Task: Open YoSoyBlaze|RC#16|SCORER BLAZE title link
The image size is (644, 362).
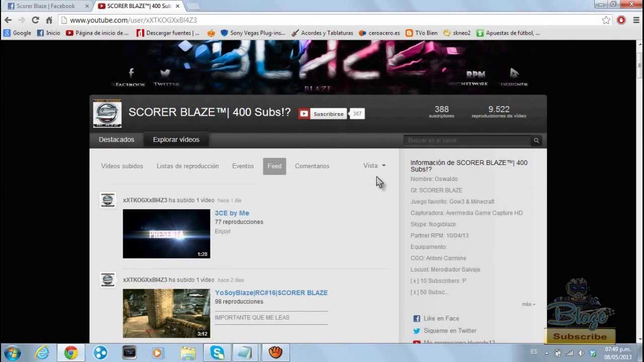Action: pos(271,293)
